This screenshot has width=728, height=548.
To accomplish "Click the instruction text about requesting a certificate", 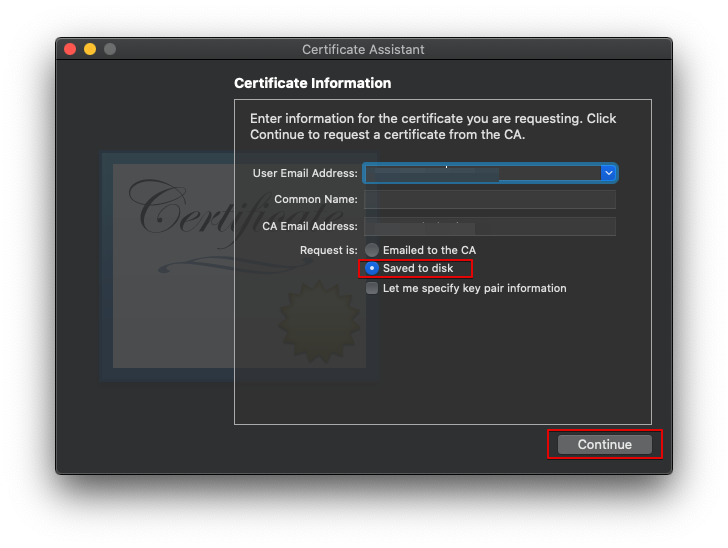I will 432,126.
